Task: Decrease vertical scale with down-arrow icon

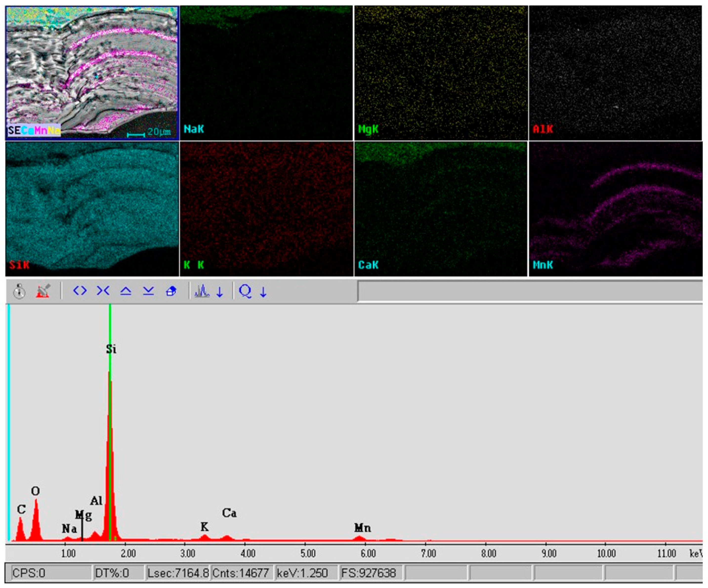Action: click(148, 291)
